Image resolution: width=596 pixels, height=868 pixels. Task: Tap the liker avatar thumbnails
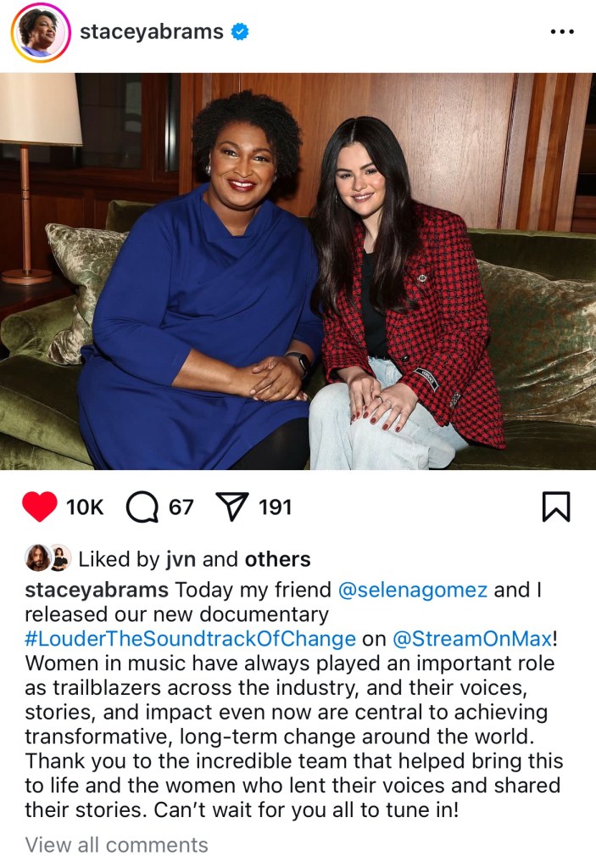pyautogui.click(x=48, y=558)
